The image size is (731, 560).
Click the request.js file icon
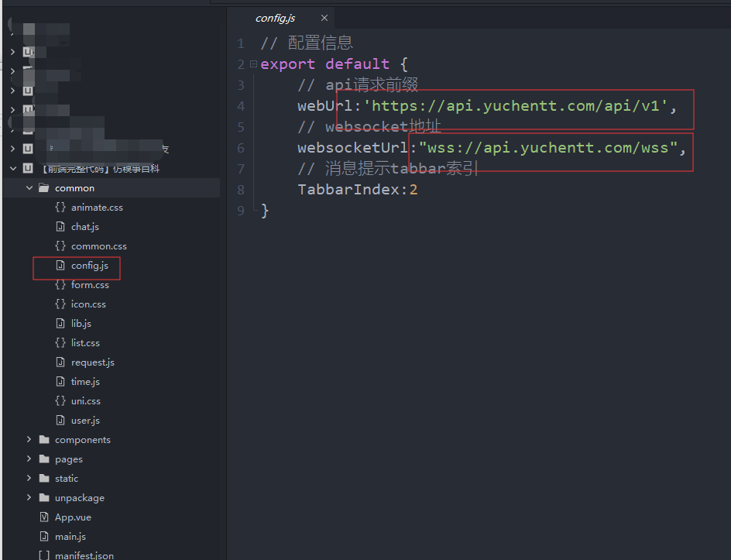click(x=60, y=362)
